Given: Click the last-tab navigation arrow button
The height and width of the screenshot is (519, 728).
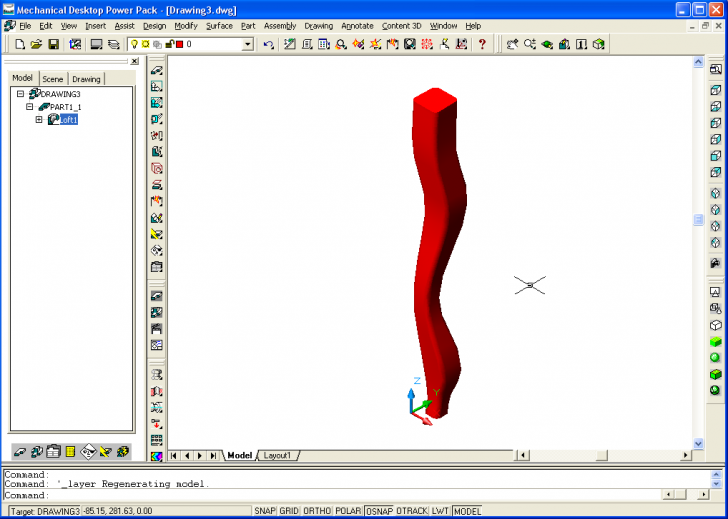Looking at the screenshot, I should [x=214, y=455].
